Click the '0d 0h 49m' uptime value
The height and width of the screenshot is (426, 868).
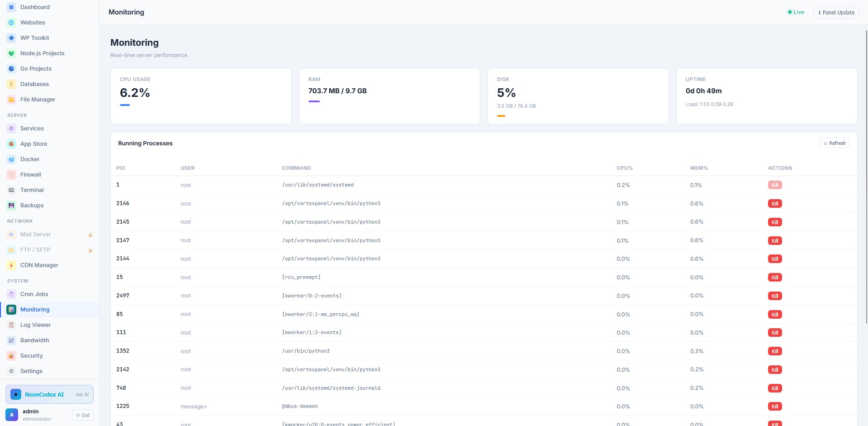[704, 91]
